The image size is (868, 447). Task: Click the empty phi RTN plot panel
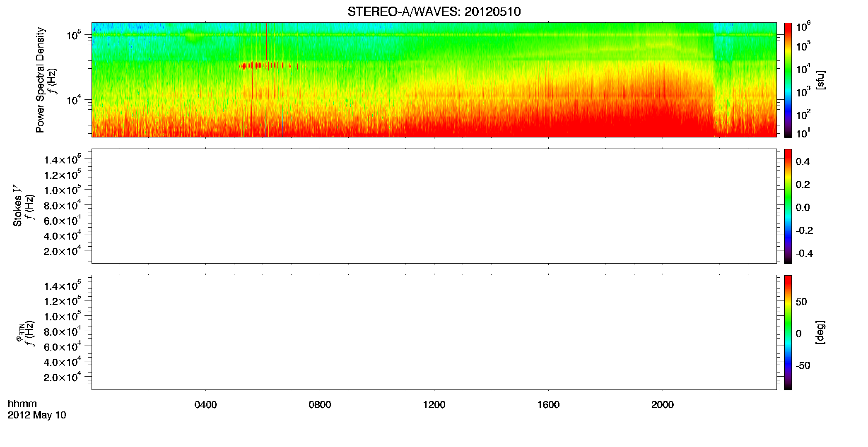pyautogui.click(x=434, y=332)
